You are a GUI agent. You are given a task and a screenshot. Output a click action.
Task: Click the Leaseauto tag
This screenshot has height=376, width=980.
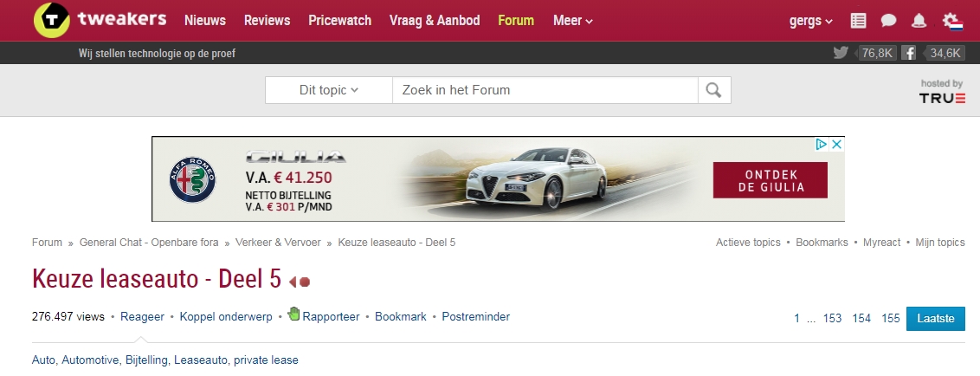(x=201, y=360)
